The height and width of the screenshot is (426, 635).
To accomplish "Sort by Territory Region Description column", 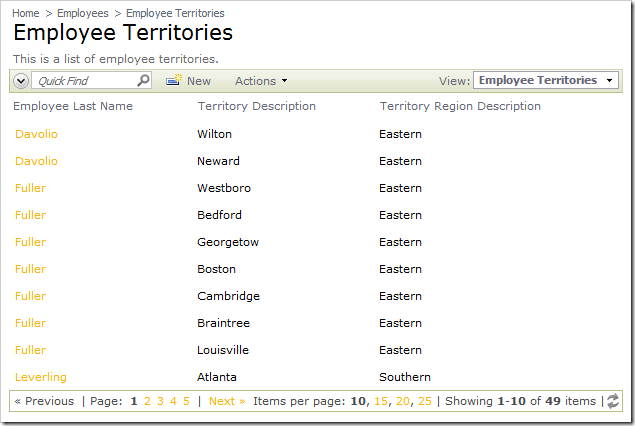I will 460,106.
